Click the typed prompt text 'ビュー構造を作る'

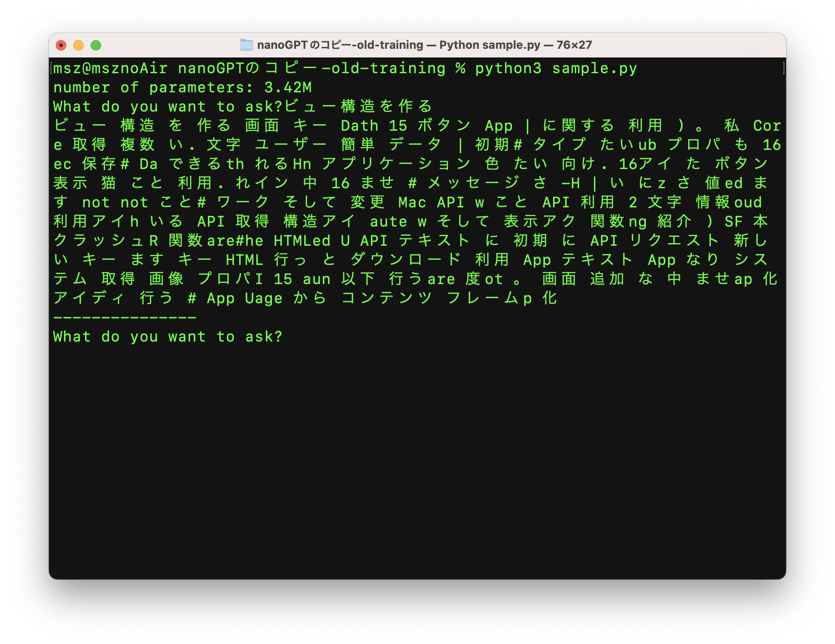click(358, 106)
